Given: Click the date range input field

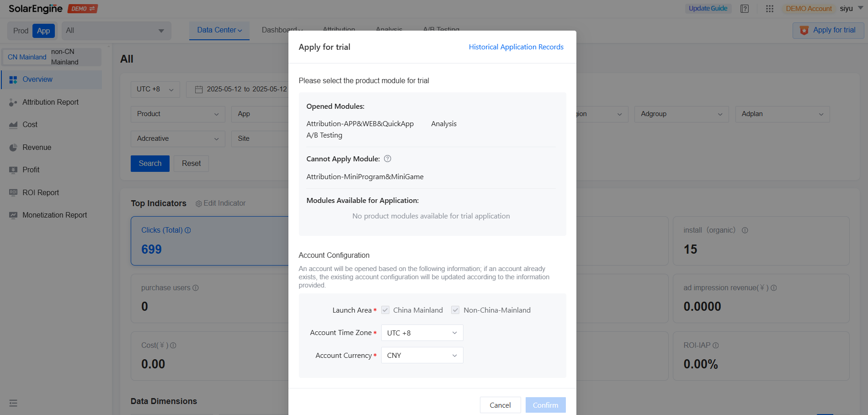Looking at the screenshot, I should pos(241,89).
